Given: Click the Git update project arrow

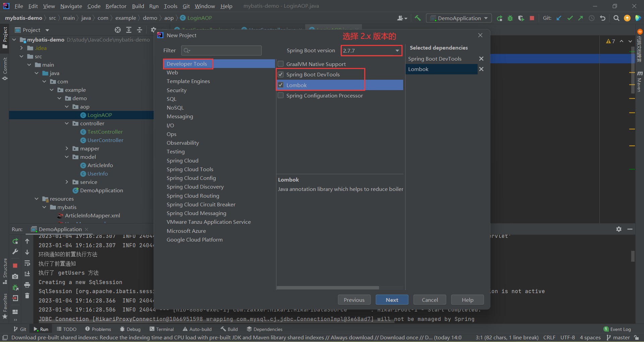Looking at the screenshot, I should click(559, 18).
